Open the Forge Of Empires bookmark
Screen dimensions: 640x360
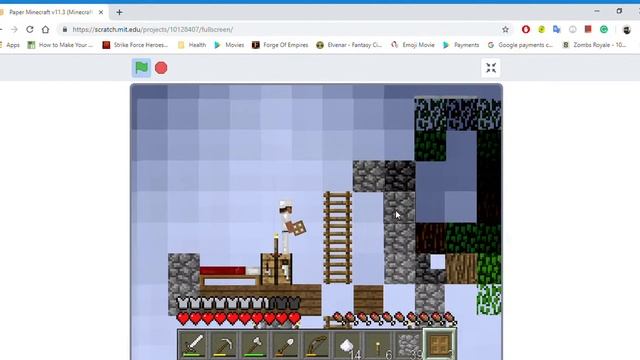(x=280, y=45)
